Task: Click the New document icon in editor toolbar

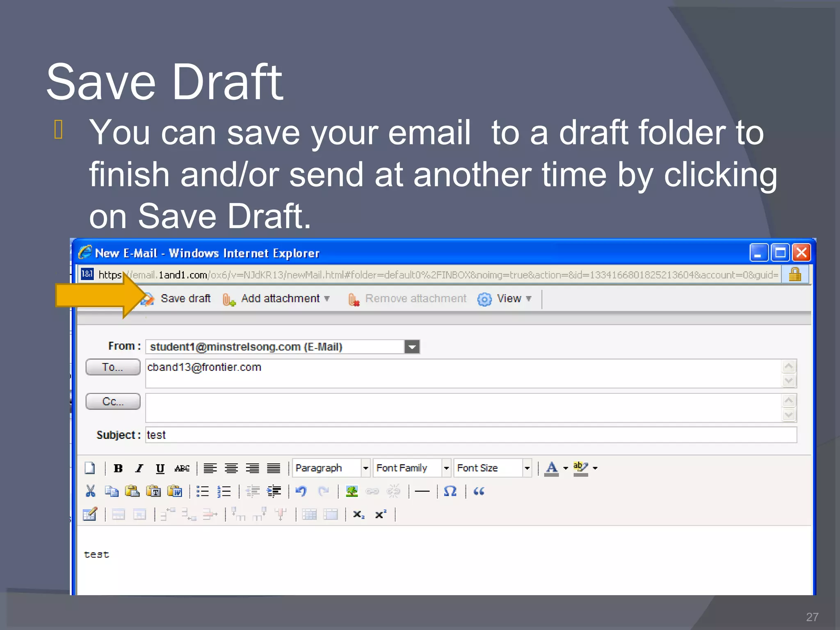Action: [90, 468]
